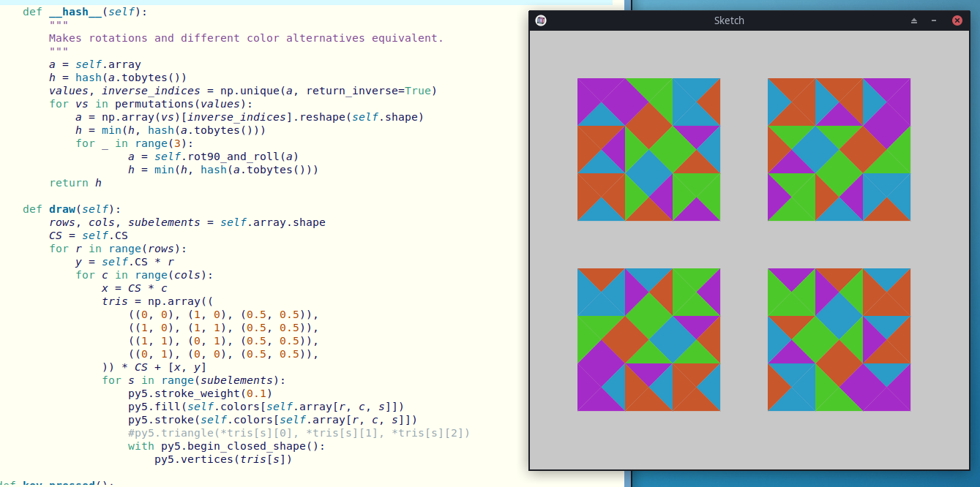Click the 'with py5.begin_closed_shape()' line
Image resolution: width=980 pixels, height=487 pixels.
(225, 446)
